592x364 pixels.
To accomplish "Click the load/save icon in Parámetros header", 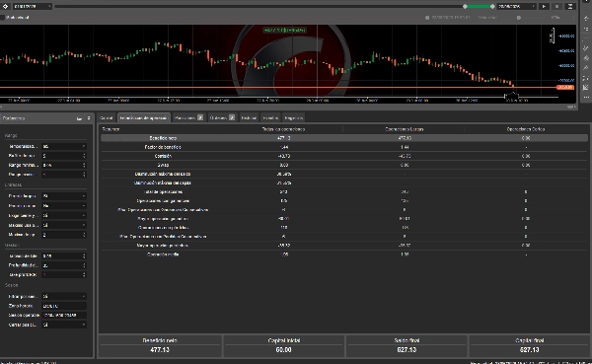I will point(79,118).
